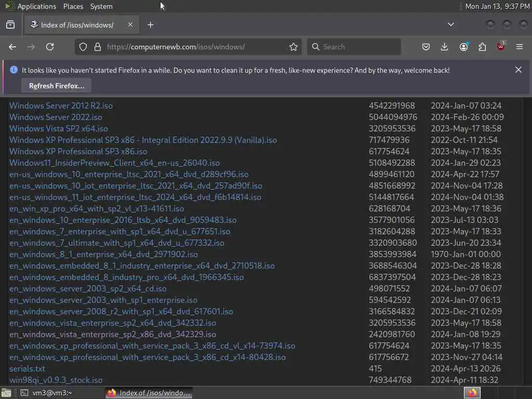Dismiss the Refresh Firefox notification bar

click(518, 70)
